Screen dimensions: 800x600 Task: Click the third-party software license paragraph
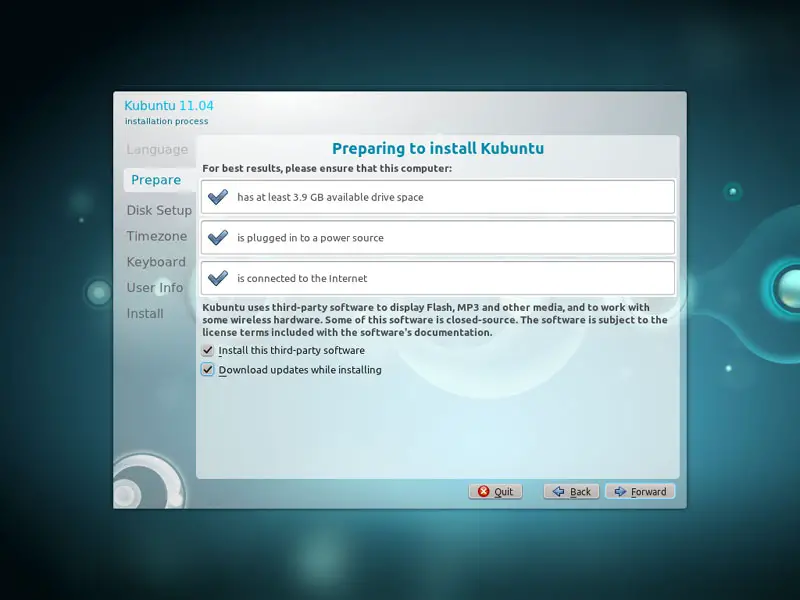tap(435, 320)
